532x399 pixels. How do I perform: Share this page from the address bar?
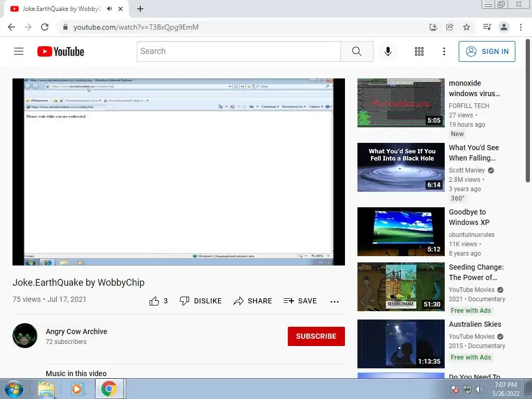point(450,27)
